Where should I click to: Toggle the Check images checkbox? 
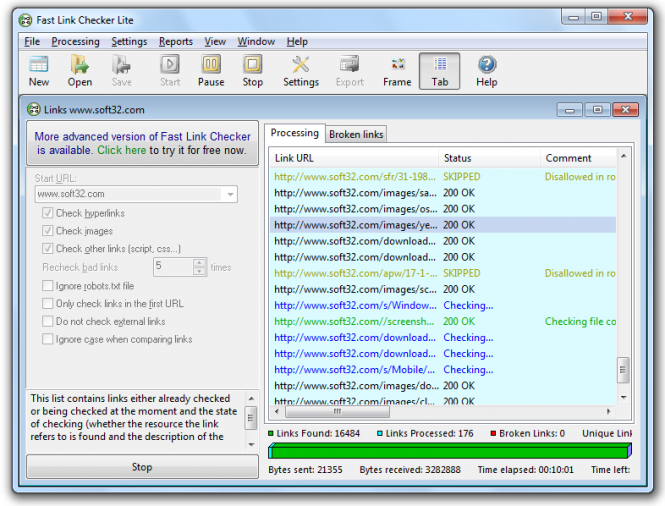(x=48, y=231)
